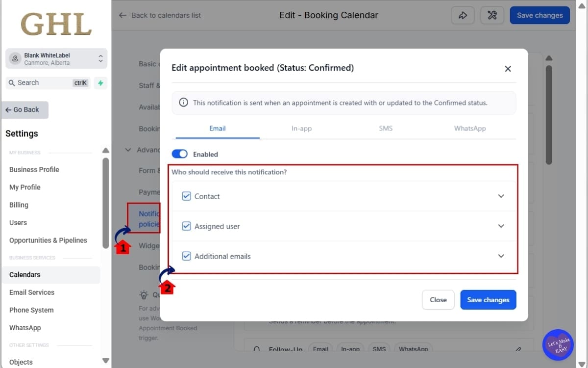Click the sidebar scroll down arrow
This screenshot has height=368, width=588.
105,361
